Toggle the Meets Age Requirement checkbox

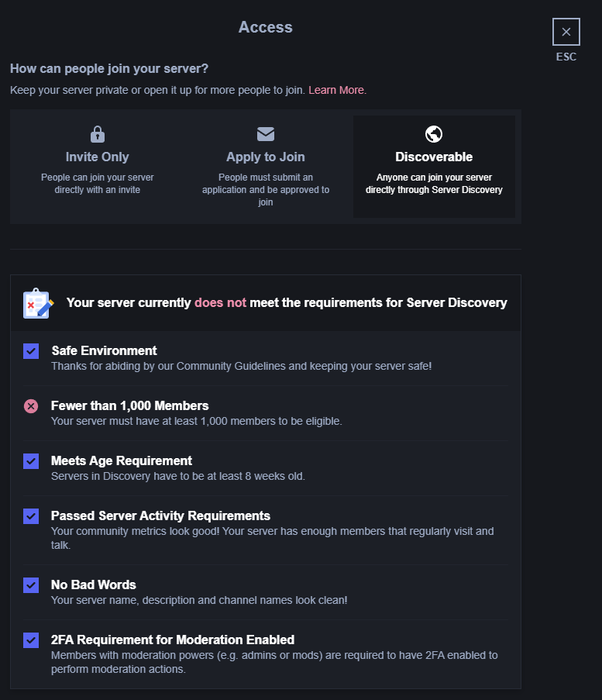point(31,461)
